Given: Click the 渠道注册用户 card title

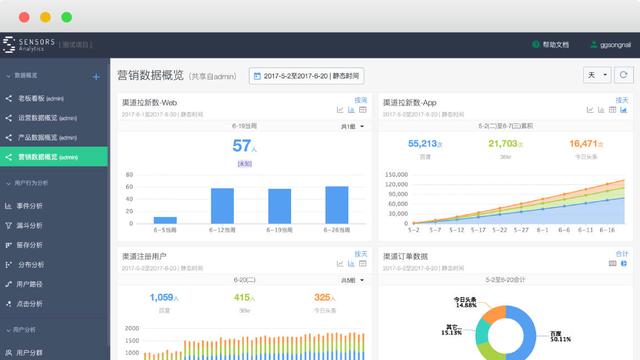Looking at the screenshot, I should 144,256.
